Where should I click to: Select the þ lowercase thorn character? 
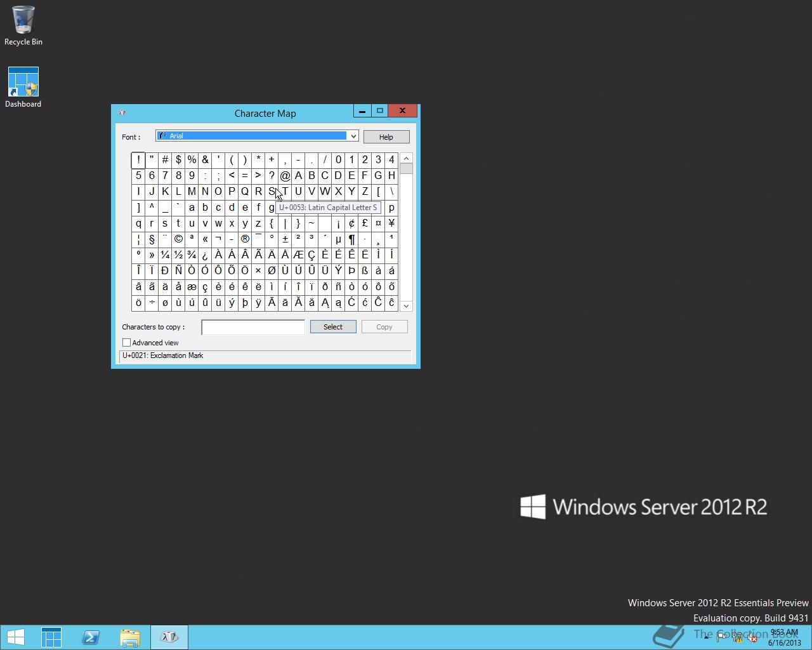pyautogui.click(x=245, y=303)
